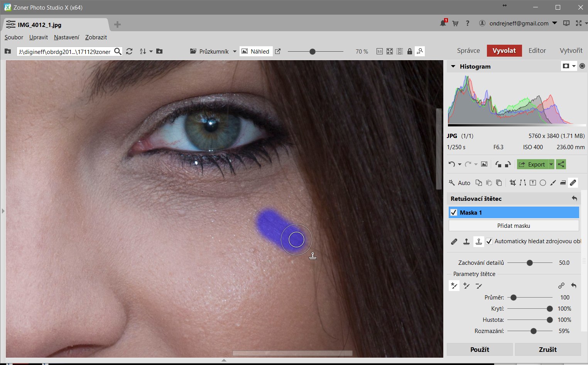Rotate image right

point(508,164)
